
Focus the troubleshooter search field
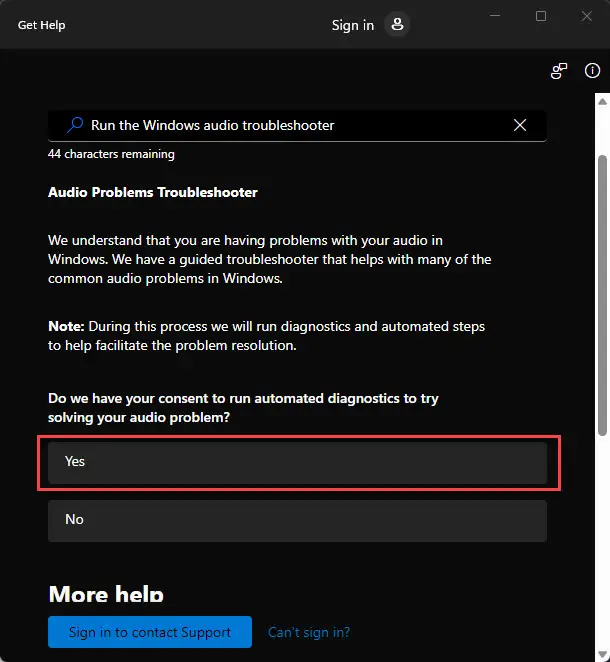[x=297, y=125]
